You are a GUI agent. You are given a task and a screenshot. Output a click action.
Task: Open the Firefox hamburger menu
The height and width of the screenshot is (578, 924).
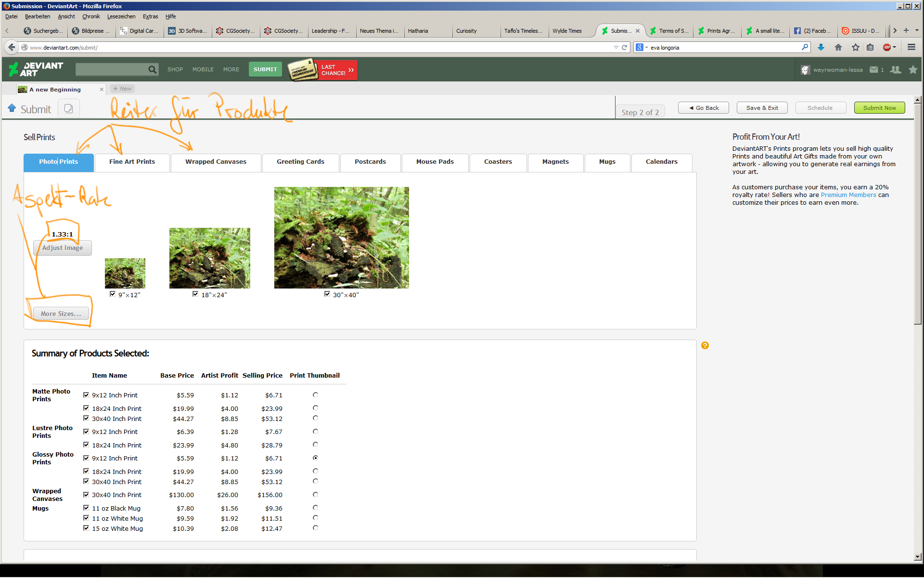911,47
